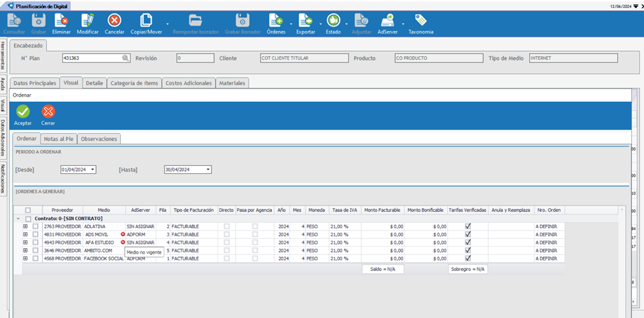
Task: Sort by the Proveedor column header
Action: point(62,210)
